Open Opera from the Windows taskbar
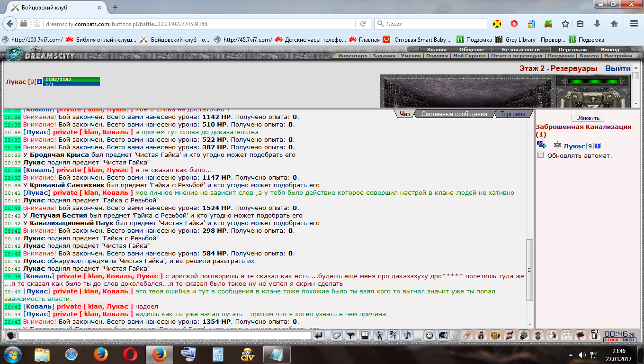The image size is (644, 364). tap(130, 354)
